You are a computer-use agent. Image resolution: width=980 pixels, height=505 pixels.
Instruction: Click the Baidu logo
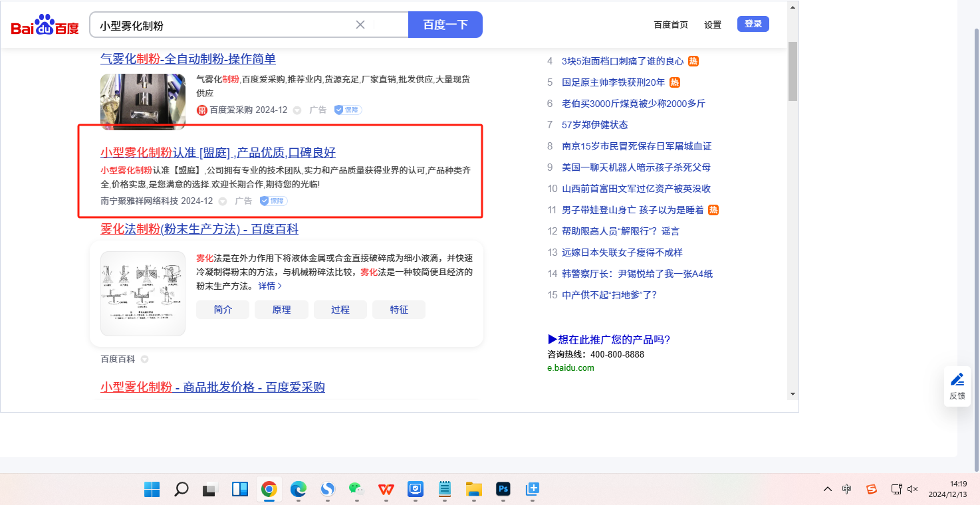point(45,25)
